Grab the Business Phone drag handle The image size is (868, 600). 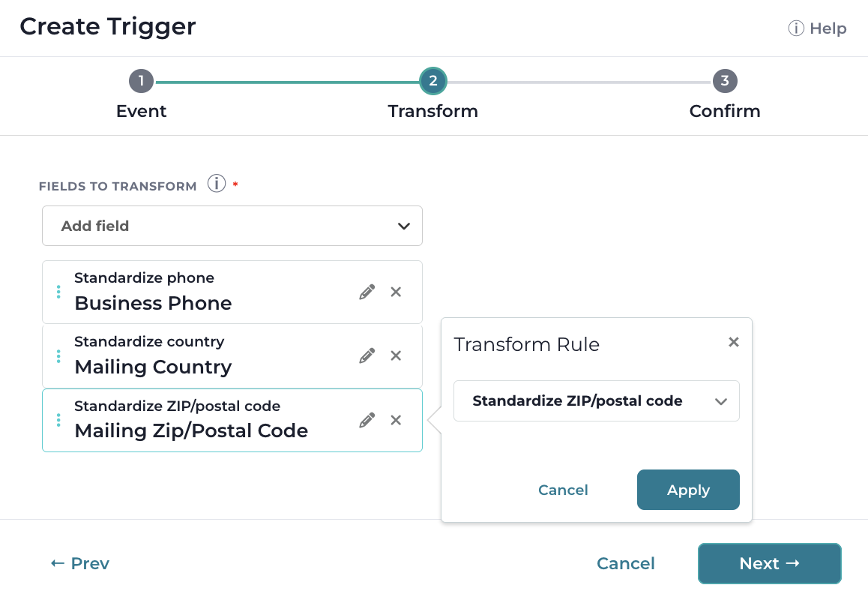click(58, 292)
